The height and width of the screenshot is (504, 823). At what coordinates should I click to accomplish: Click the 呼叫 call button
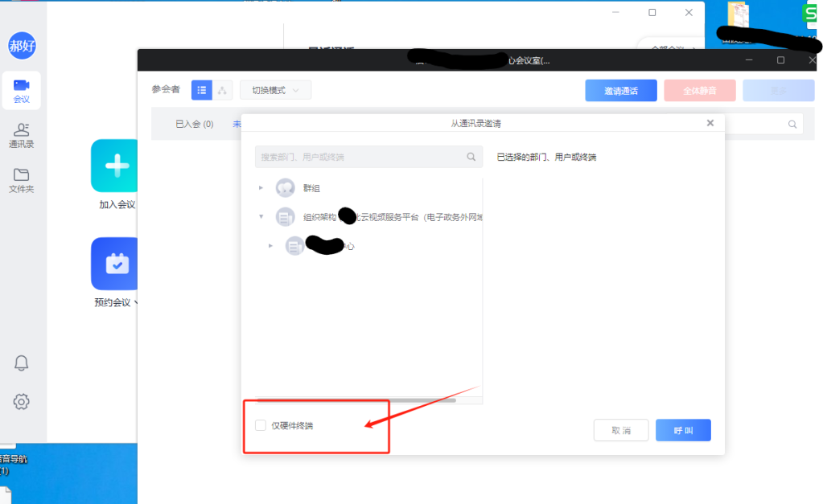click(x=683, y=430)
